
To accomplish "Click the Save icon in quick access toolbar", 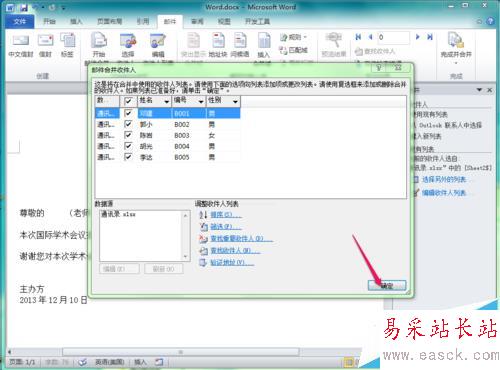I will [x=24, y=7].
